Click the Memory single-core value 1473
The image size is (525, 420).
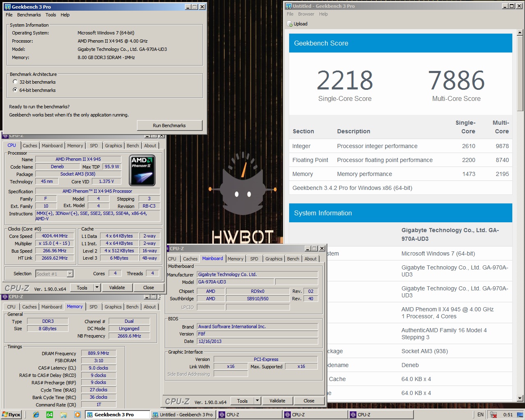point(469,174)
